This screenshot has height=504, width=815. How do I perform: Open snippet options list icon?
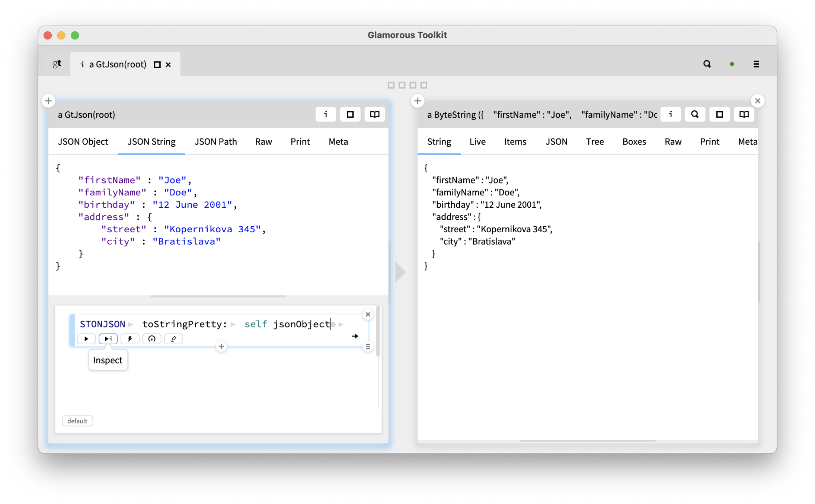click(x=368, y=347)
